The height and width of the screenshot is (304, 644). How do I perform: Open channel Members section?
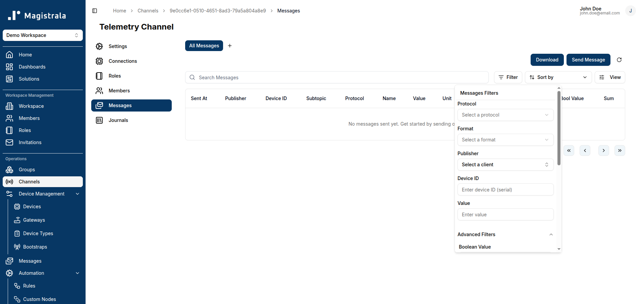click(x=131, y=91)
